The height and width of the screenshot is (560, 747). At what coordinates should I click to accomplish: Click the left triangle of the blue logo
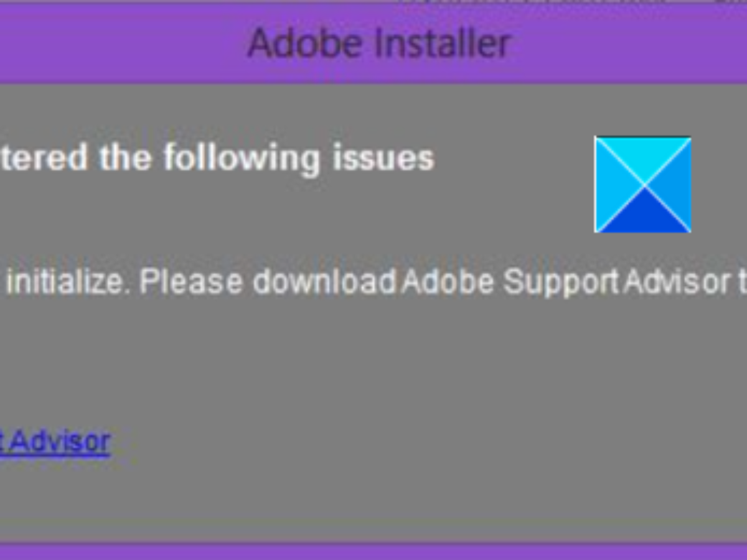[x=613, y=185]
